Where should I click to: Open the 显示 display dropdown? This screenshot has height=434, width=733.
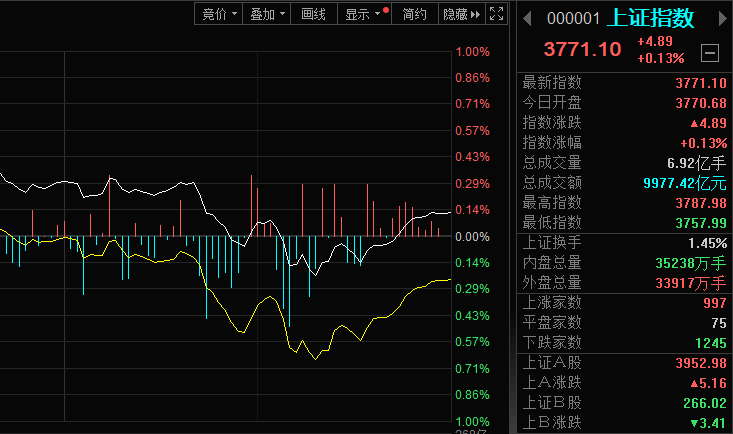(x=364, y=14)
